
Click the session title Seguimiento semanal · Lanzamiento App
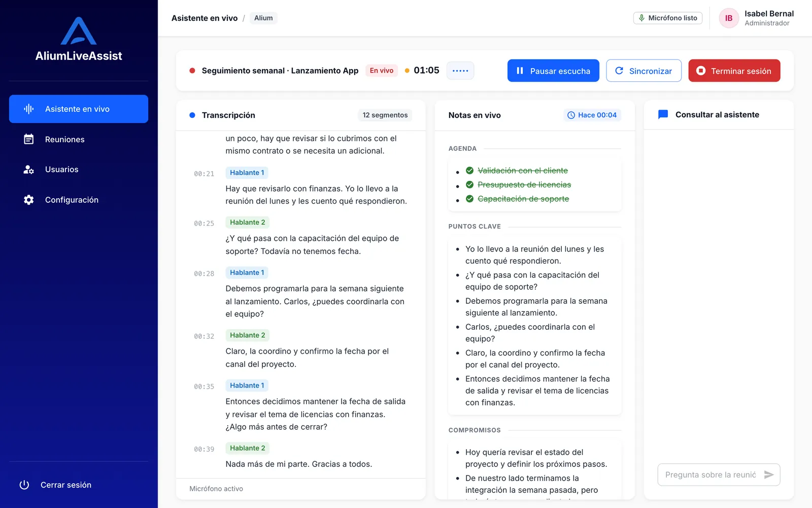(280, 71)
